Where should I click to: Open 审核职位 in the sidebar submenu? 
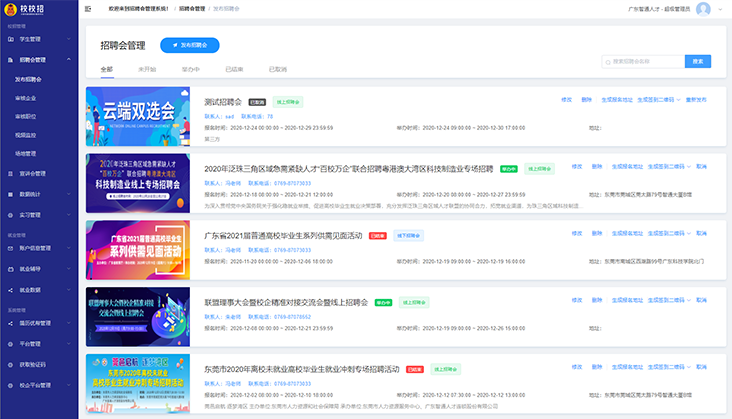[26, 117]
